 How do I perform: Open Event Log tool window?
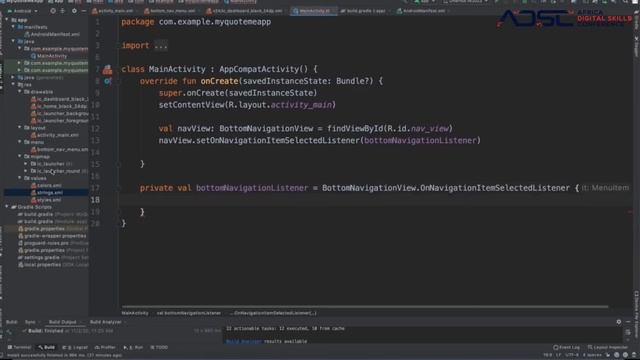[x=566, y=347]
